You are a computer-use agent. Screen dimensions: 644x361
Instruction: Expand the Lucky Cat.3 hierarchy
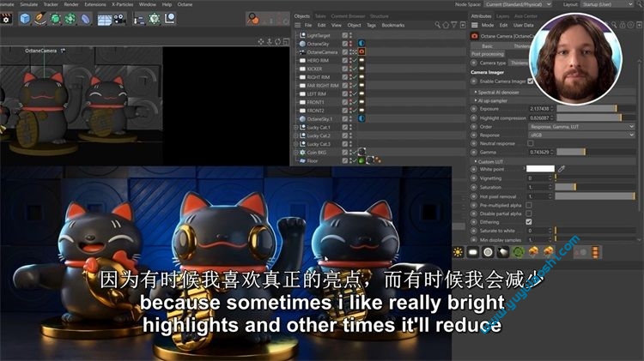(x=295, y=144)
